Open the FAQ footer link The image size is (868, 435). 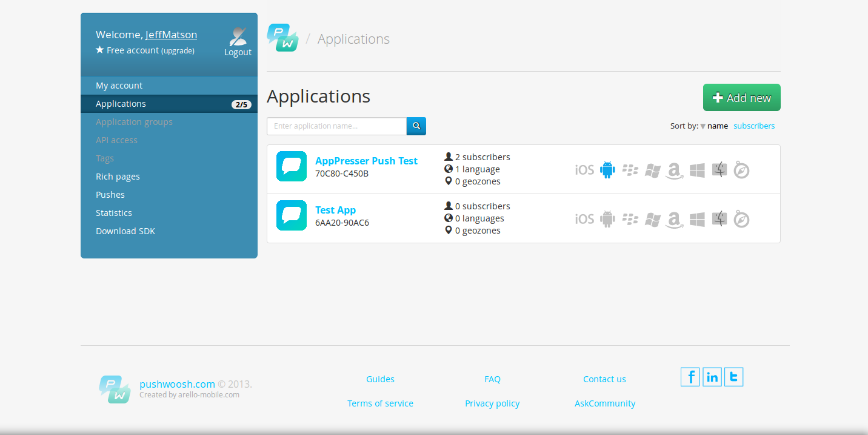[x=492, y=379]
